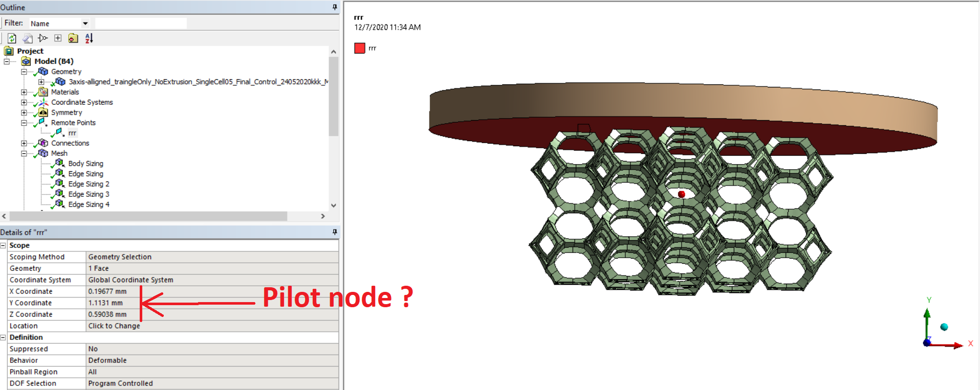Viewport: 980px width, 390px height.
Task: Select the Materials branch icon
Action: [x=43, y=92]
